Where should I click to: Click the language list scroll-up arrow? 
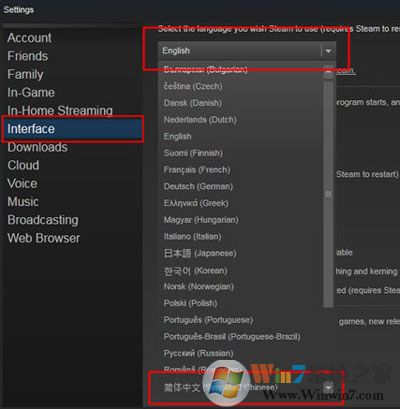click(328, 71)
